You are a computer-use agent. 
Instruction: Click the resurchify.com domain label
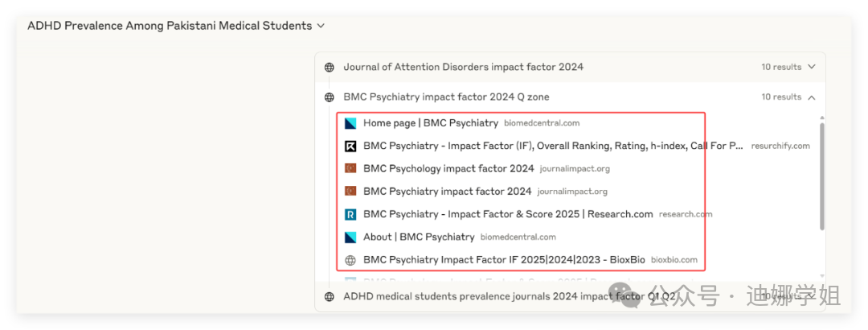click(780, 146)
